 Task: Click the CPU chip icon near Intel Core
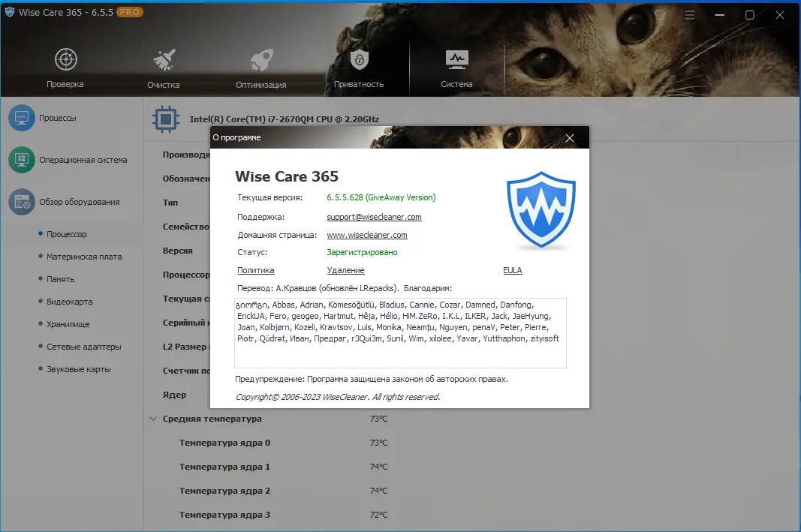tap(164, 119)
